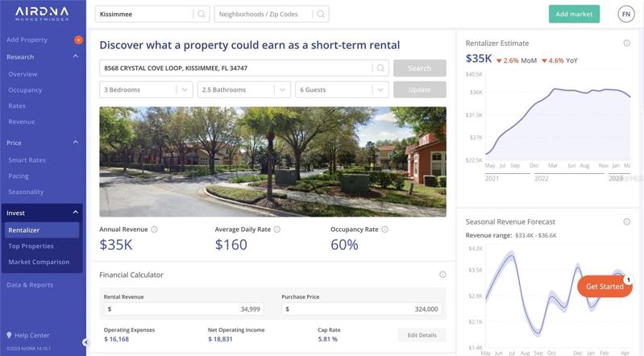Open the Rentalizer Estimate info icon

(627, 43)
